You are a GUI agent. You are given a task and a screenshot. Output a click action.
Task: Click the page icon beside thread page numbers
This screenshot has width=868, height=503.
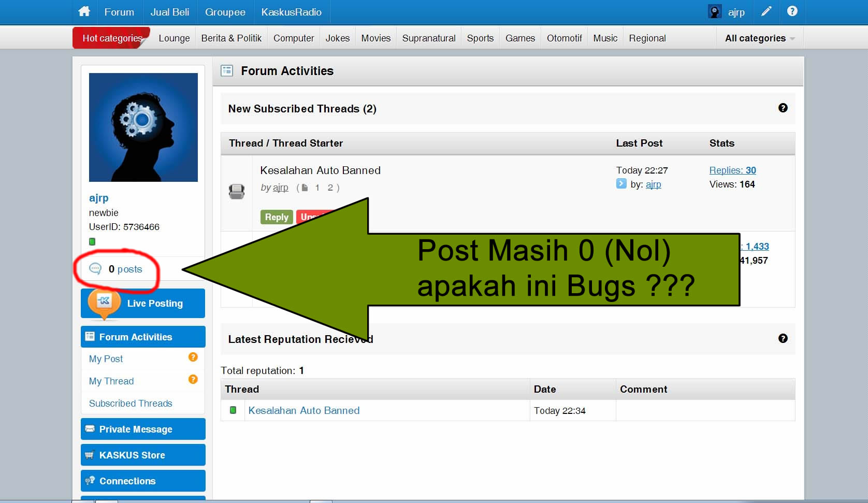point(305,188)
